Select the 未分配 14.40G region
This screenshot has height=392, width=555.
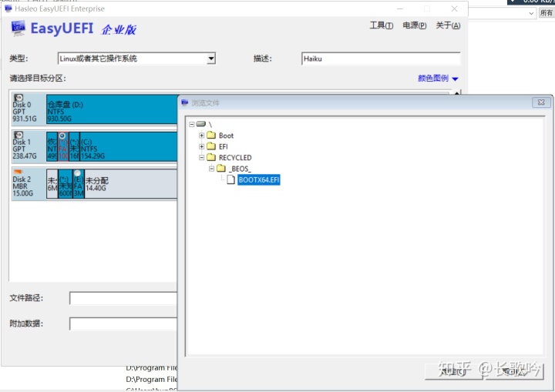point(130,184)
